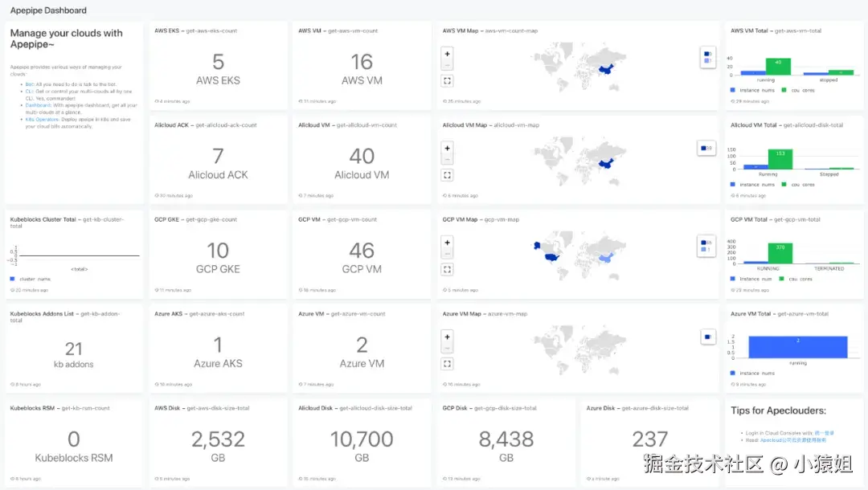Zoom in on the Alicloud VM Map
Image resolution: width=868 pixels, height=490 pixels.
pos(448,149)
